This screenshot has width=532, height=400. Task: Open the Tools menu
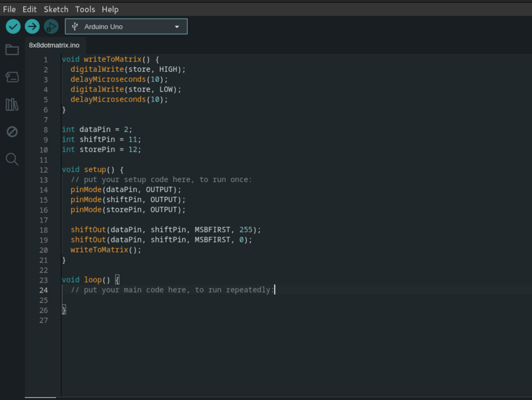85,9
